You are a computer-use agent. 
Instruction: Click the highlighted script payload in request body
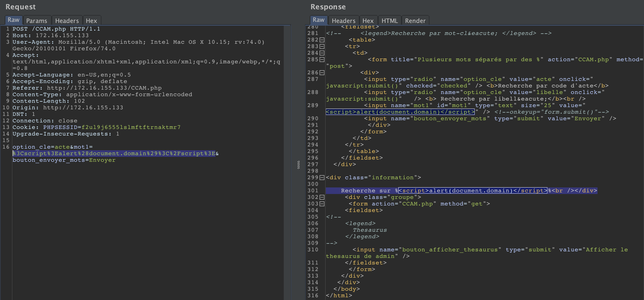[114, 154]
